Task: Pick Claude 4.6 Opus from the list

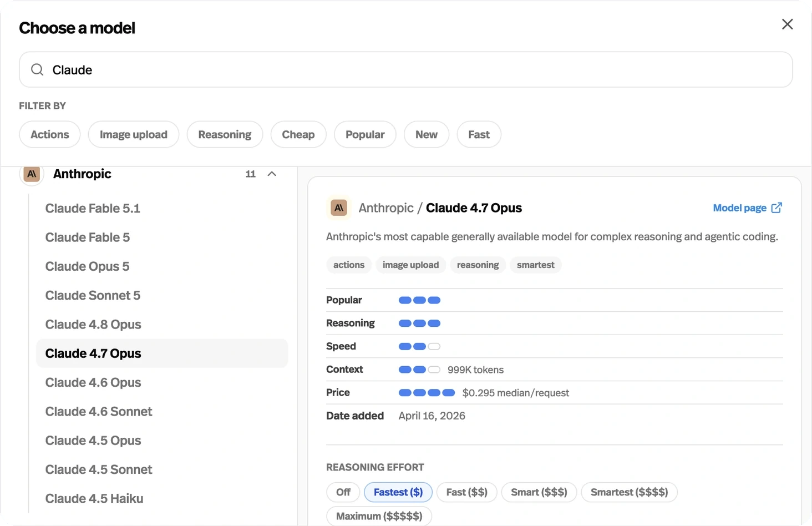Action: (x=162, y=383)
